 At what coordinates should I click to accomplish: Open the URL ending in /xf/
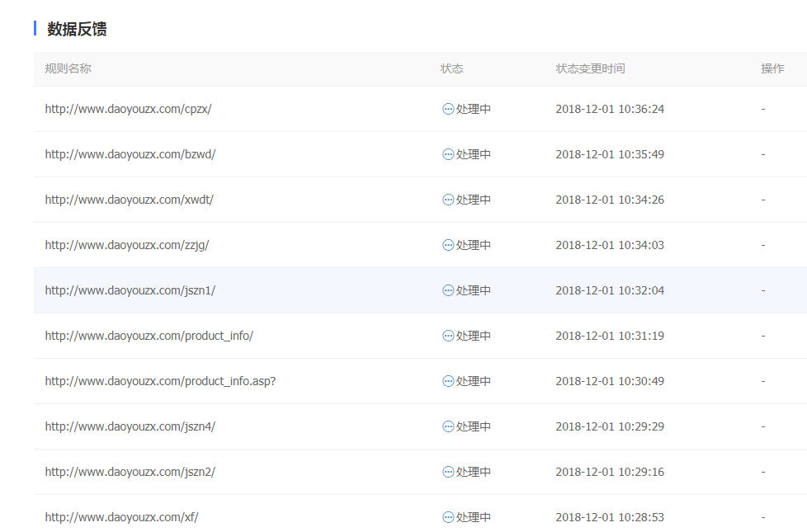pos(121,517)
